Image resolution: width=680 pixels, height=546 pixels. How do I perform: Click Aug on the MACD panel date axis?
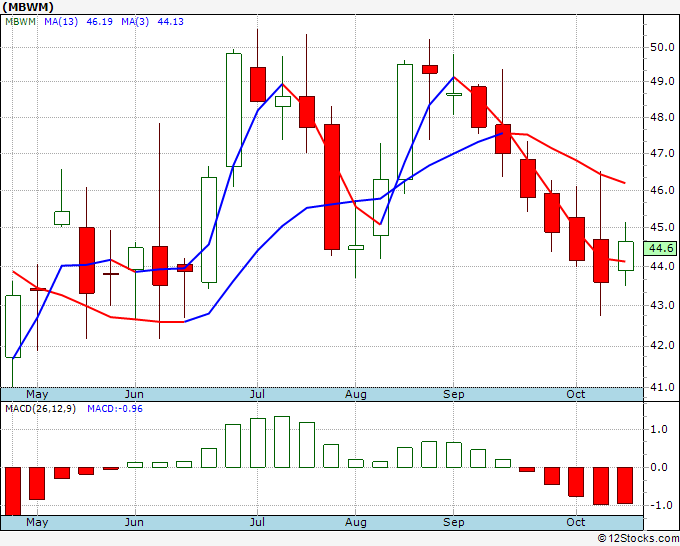tap(356, 522)
